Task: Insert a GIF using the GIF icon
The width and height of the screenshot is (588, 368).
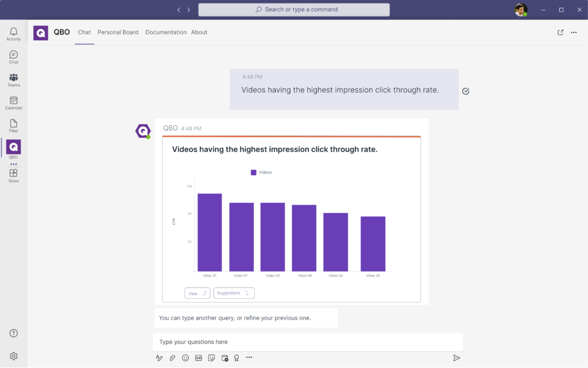Action: [x=199, y=358]
